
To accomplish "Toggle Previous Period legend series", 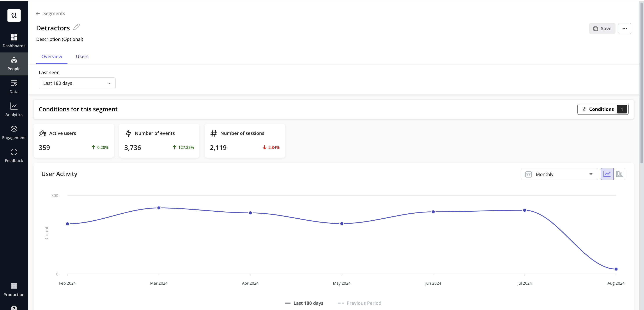I will pos(359,303).
